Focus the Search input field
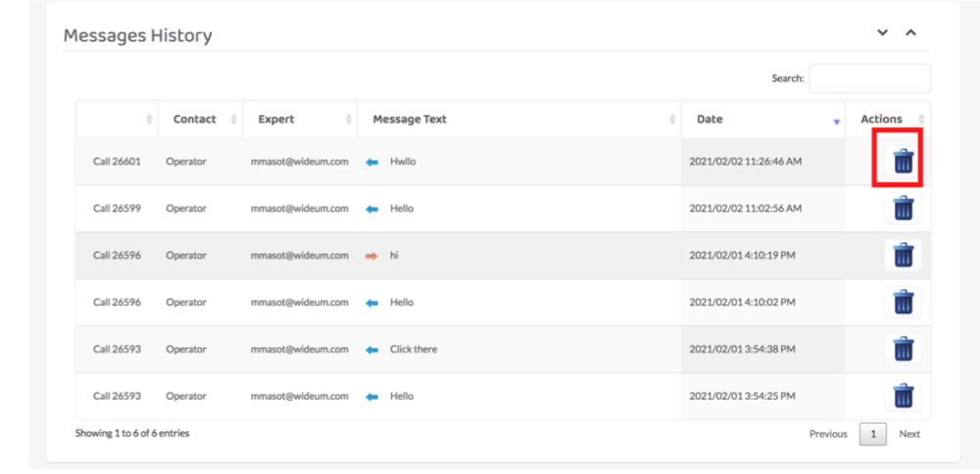Screen dimensions: 980x474 869,78
